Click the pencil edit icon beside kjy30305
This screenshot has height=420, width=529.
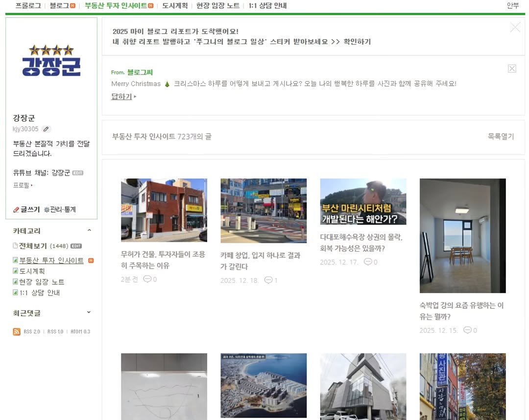46,129
